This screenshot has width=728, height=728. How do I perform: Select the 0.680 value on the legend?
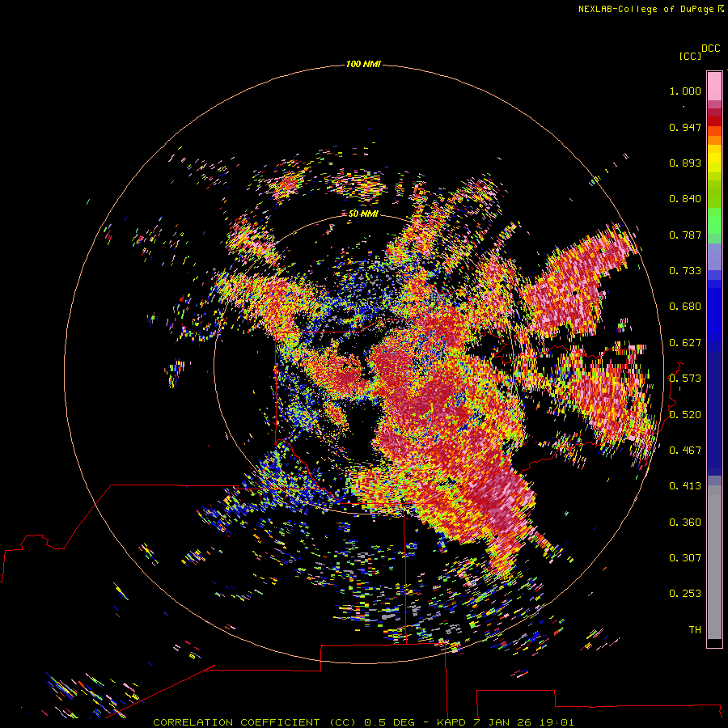pos(685,307)
